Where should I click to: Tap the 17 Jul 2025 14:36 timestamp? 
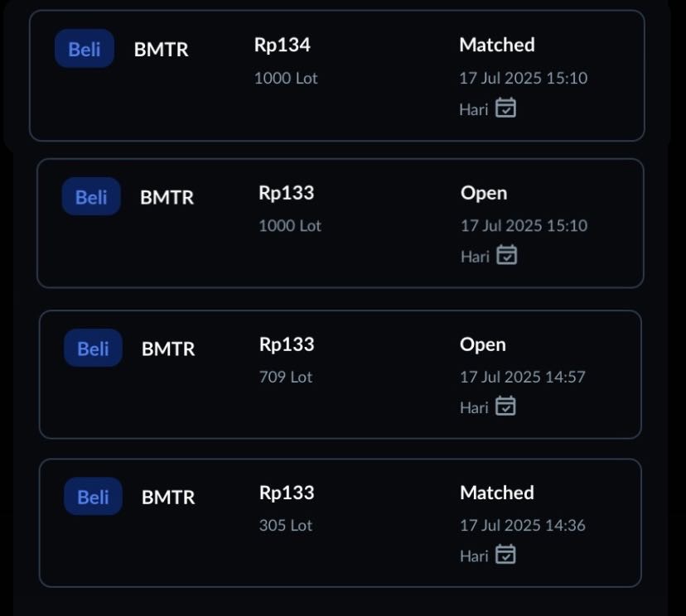pos(523,525)
